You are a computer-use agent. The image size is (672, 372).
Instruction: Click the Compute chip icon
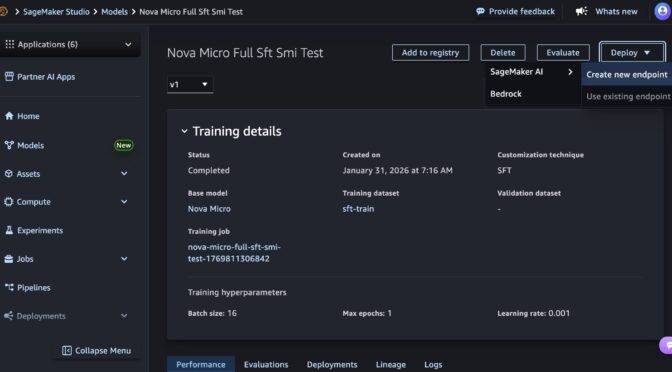[9, 202]
